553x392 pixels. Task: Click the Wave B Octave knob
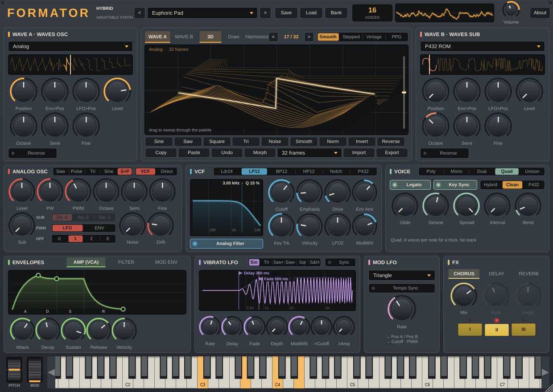coord(436,126)
